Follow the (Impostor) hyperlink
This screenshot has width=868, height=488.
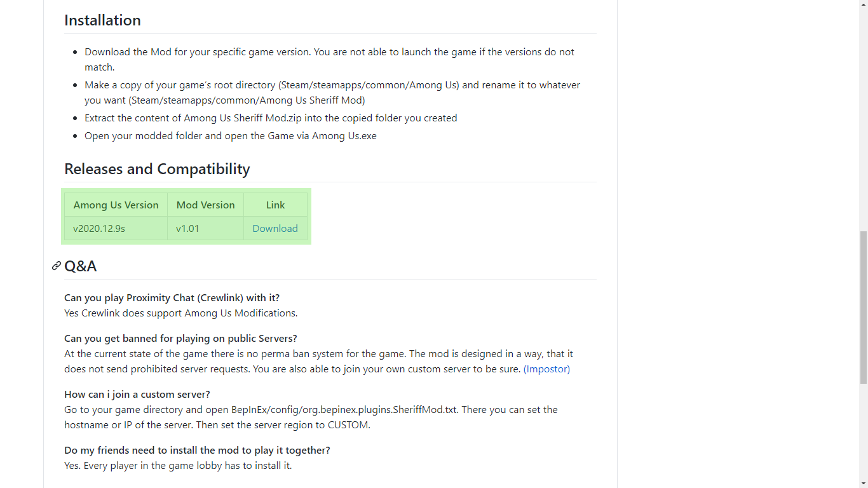click(546, 369)
